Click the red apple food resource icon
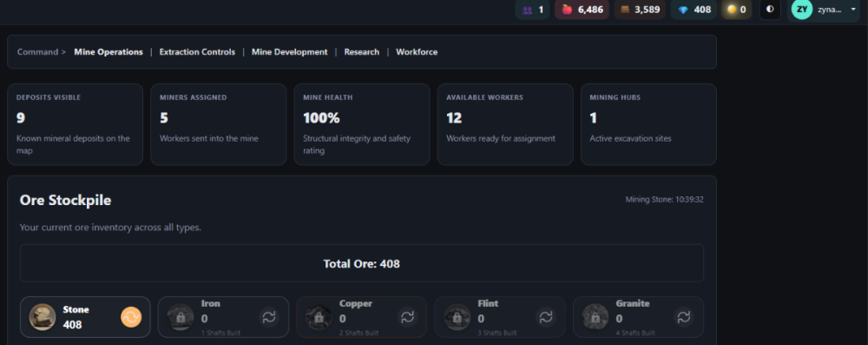Screen dimensions: 868x345 (567, 10)
